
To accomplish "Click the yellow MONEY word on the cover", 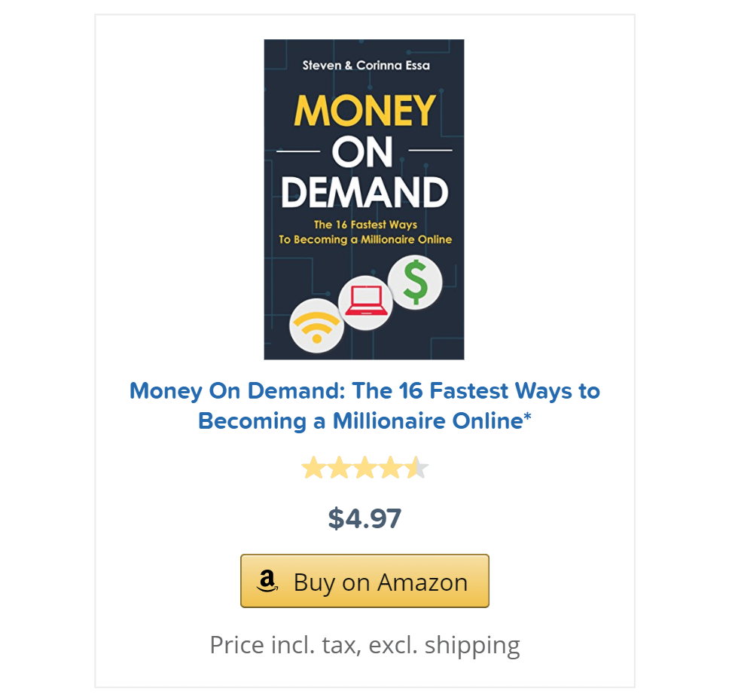I will (x=365, y=110).
